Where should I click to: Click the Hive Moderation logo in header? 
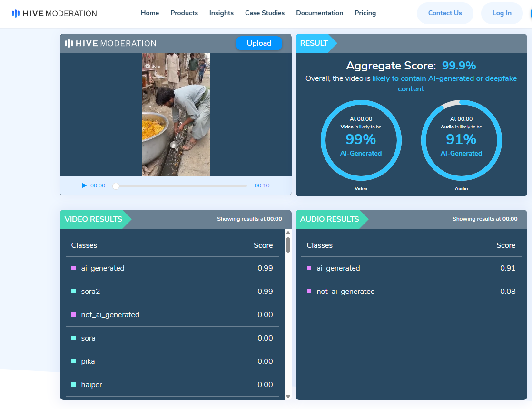[54, 13]
